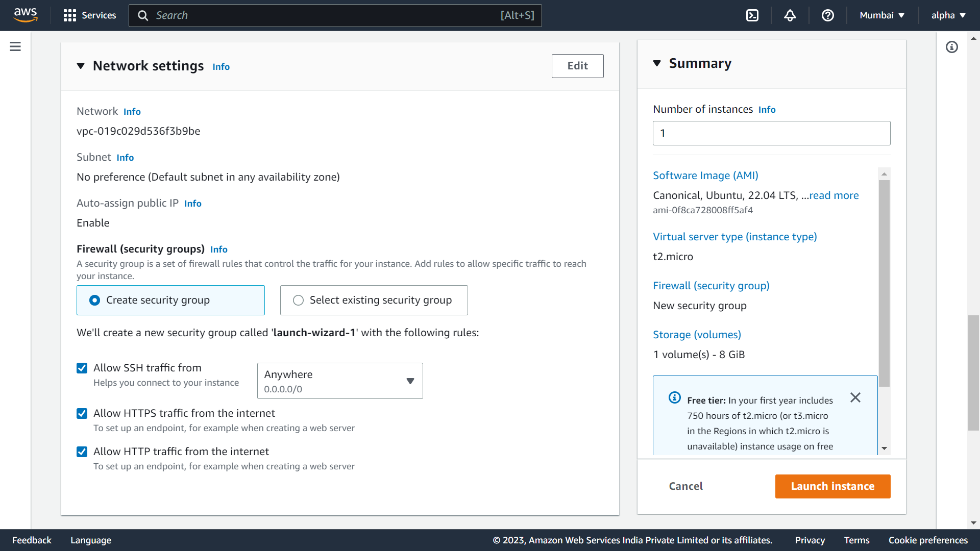Click the Edit network settings button
The height and width of the screenshot is (551, 980).
(x=577, y=66)
